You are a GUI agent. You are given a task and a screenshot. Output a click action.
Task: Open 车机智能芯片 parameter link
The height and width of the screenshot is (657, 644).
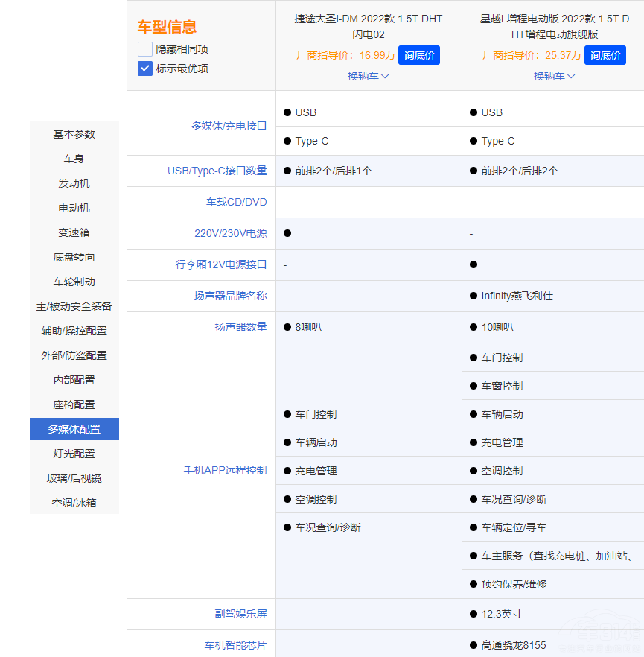point(235,645)
